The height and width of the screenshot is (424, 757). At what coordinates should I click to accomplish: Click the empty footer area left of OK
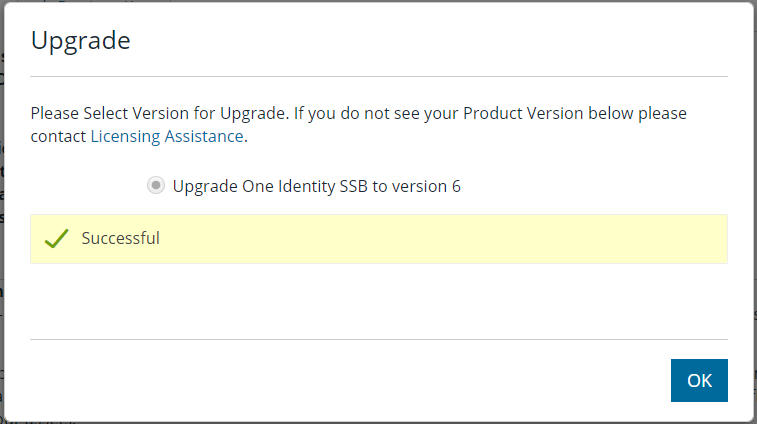(350, 380)
